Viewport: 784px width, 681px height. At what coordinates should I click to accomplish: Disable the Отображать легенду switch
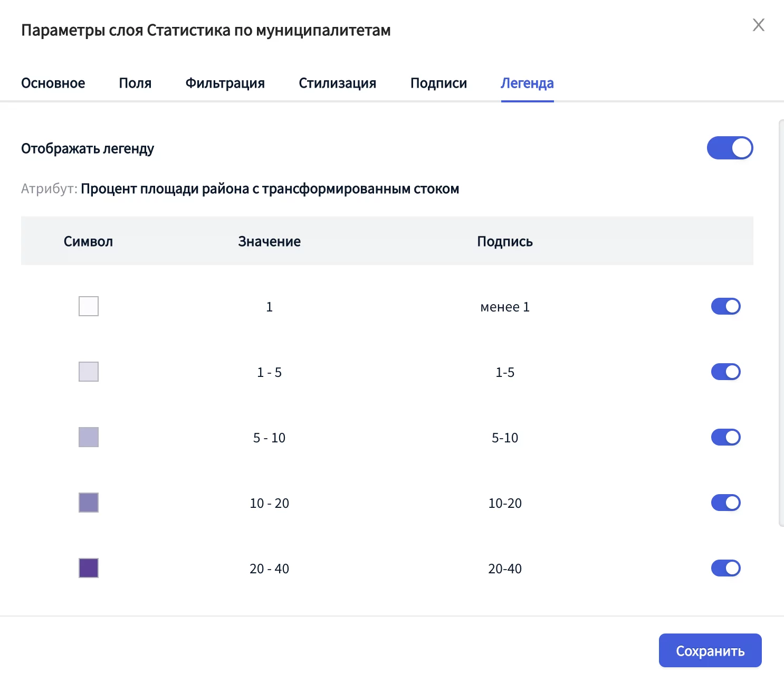730,148
